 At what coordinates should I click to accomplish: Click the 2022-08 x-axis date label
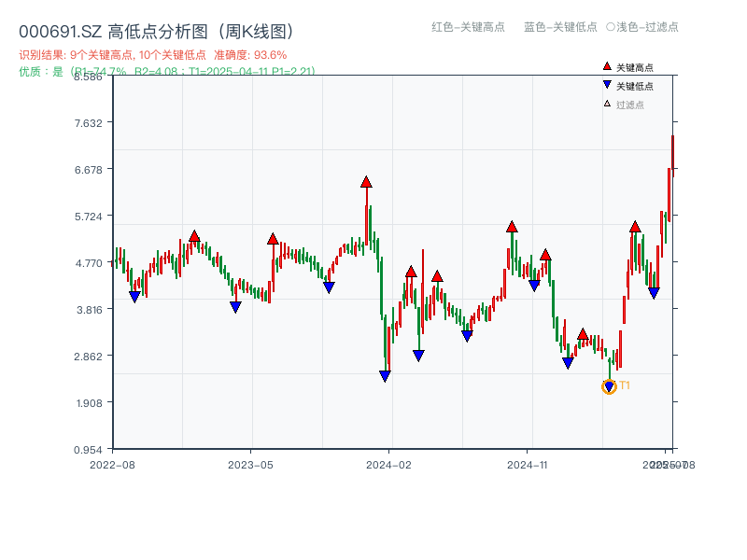112,465
